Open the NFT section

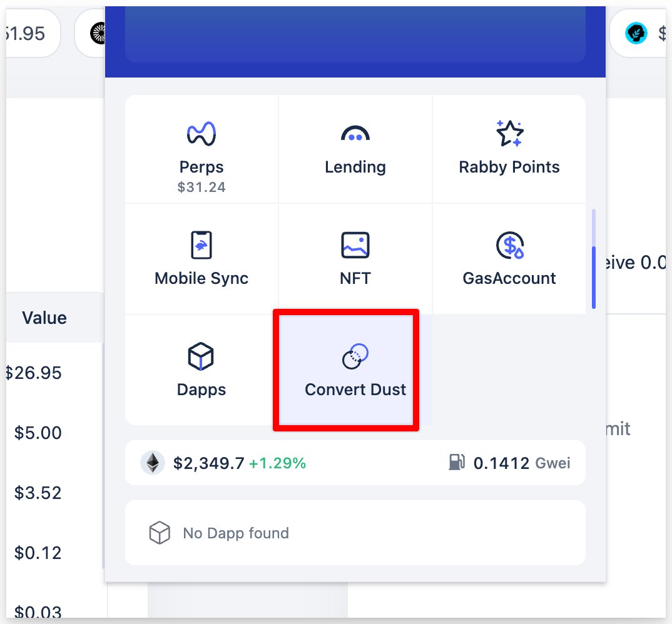pos(355,259)
